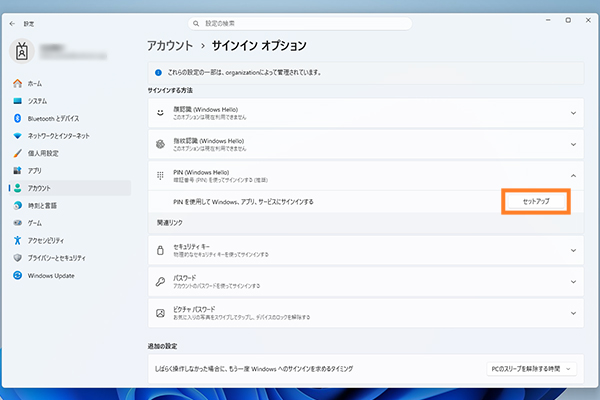The width and height of the screenshot is (600, 400).
Task: Click the Privacy shield icon
Action: click(x=18, y=258)
